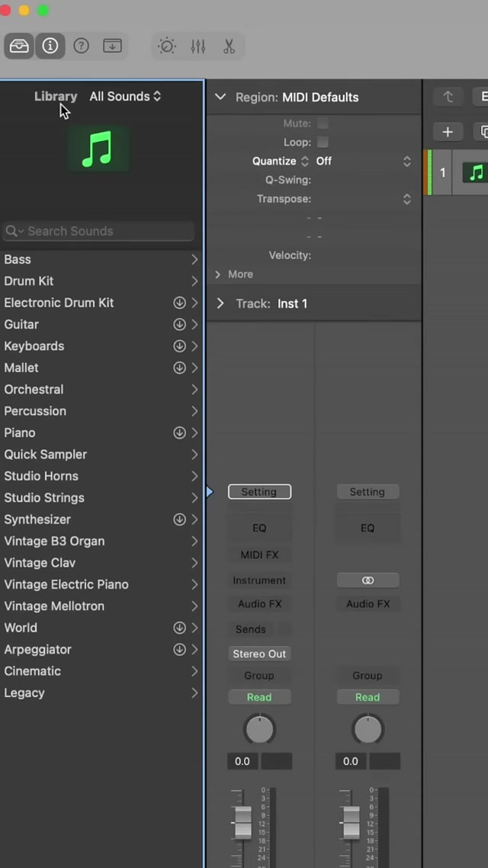This screenshot has width=488, height=868.
Task: Click the stereo link icon button
Action: click(368, 580)
